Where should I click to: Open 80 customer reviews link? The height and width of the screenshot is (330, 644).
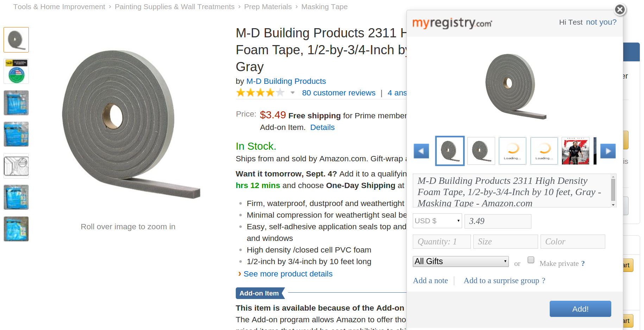coord(339,93)
